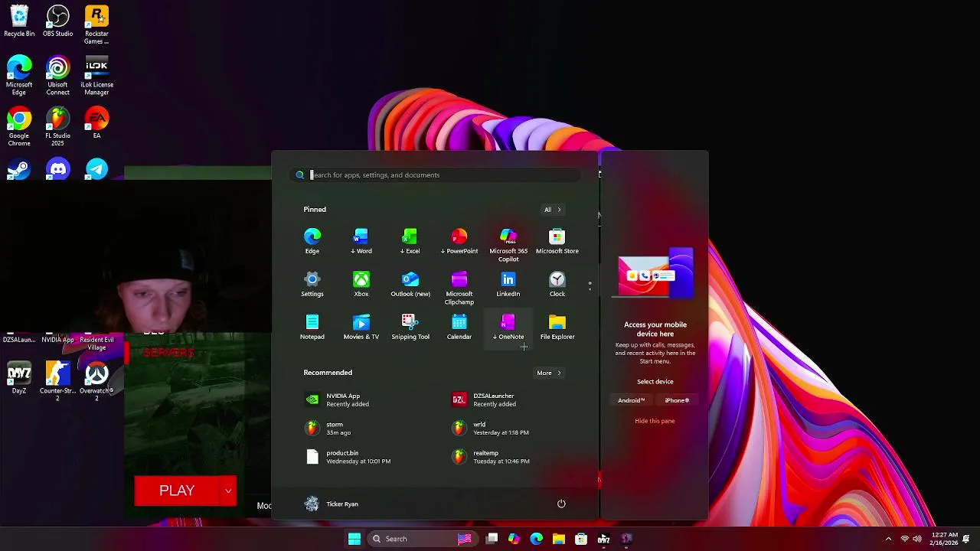
Task: Open File Explorer pinned app
Action: click(x=557, y=328)
